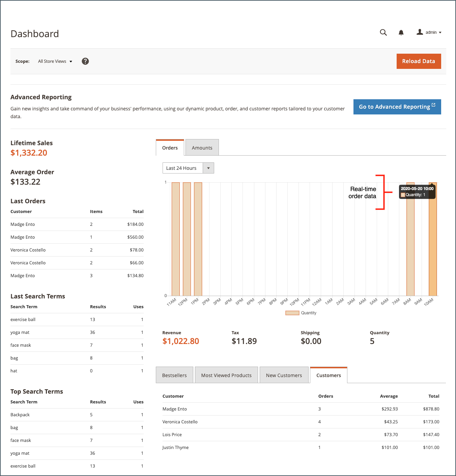Click the 12PM chart bar
The height and width of the screenshot is (476, 456).
[x=187, y=239]
